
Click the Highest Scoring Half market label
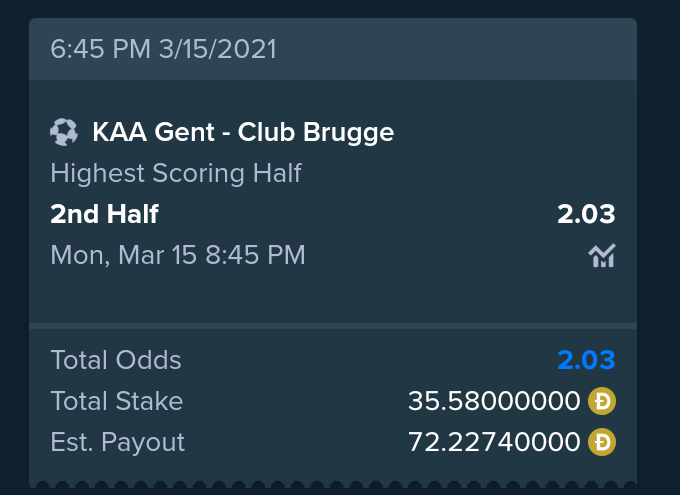(x=176, y=173)
